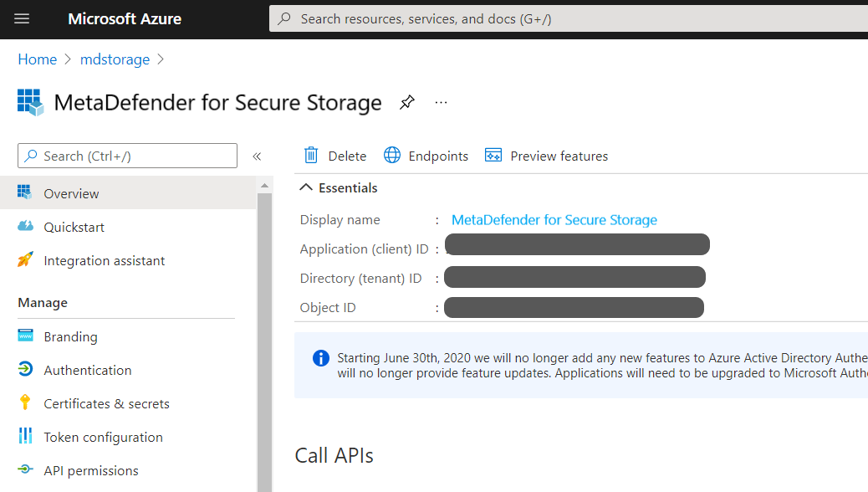
Task: Click the Manage section heading
Action: pyautogui.click(x=43, y=303)
